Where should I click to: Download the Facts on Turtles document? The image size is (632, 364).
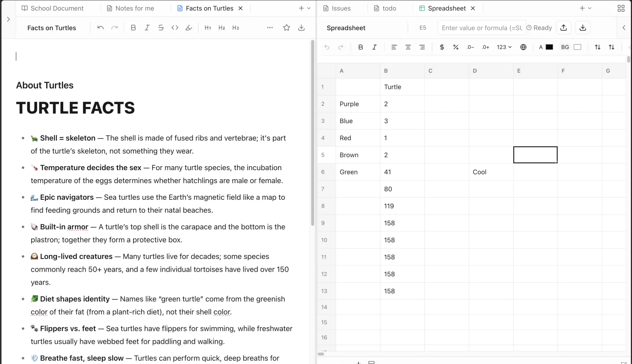point(301,28)
